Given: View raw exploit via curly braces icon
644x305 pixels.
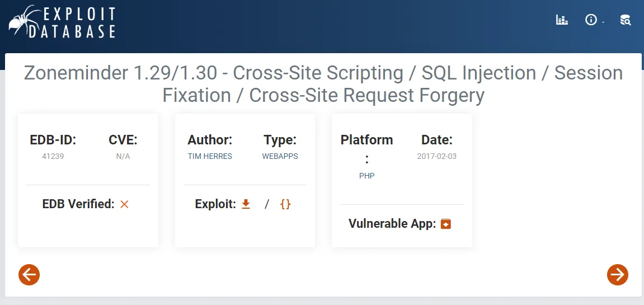Looking at the screenshot, I should [x=285, y=204].
